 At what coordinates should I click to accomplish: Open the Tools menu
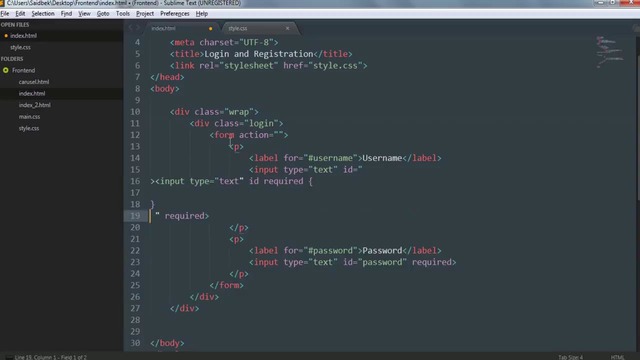tap(122, 13)
